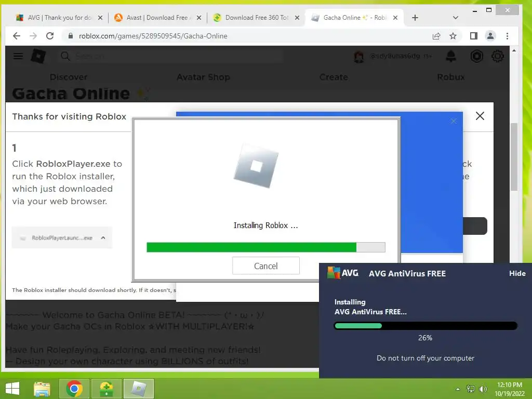Go forward in browser history
The height and width of the screenshot is (399, 532).
click(33, 36)
